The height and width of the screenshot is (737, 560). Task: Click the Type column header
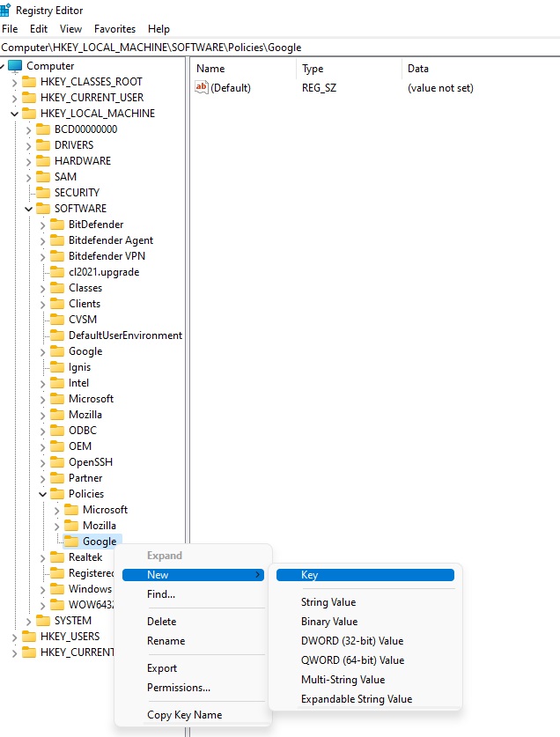pyautogui.click(x=350, y=69)
